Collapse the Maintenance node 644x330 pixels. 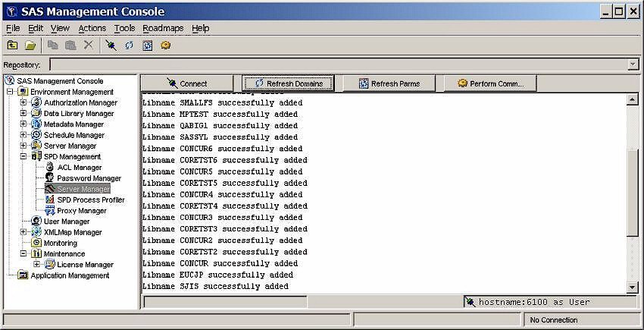(x=23, y=253)
